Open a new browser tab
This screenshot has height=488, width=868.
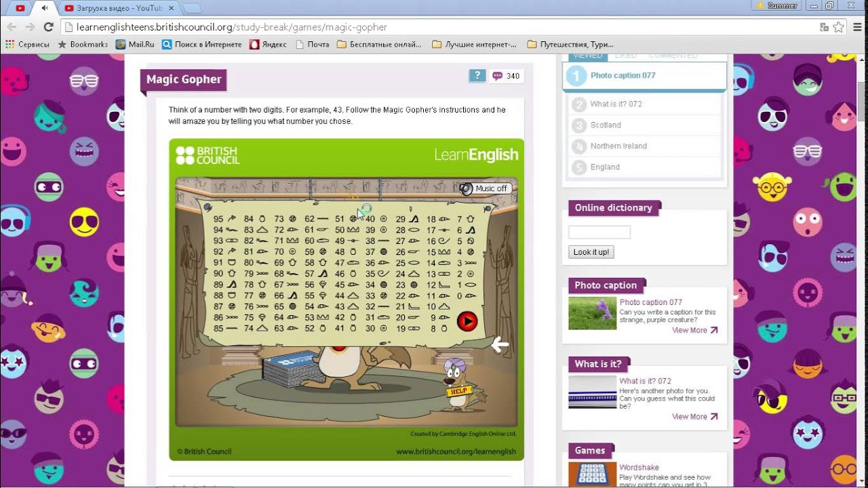coord(193,8)
